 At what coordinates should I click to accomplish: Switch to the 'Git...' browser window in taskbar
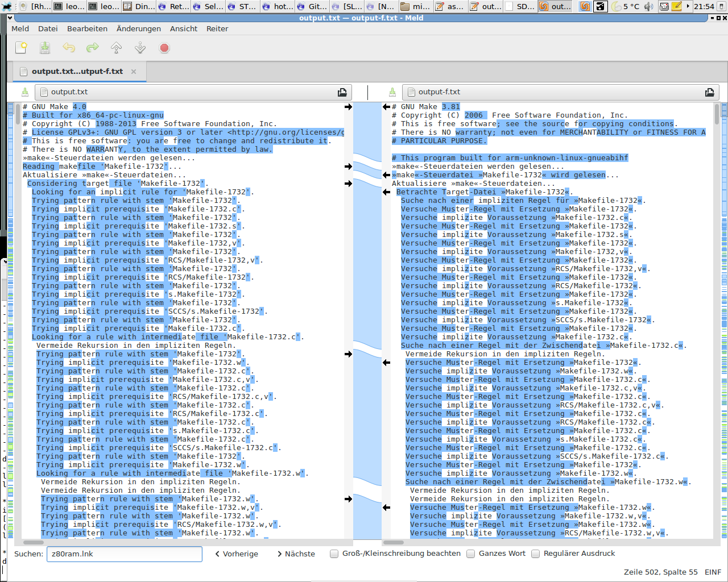[311, 6]
